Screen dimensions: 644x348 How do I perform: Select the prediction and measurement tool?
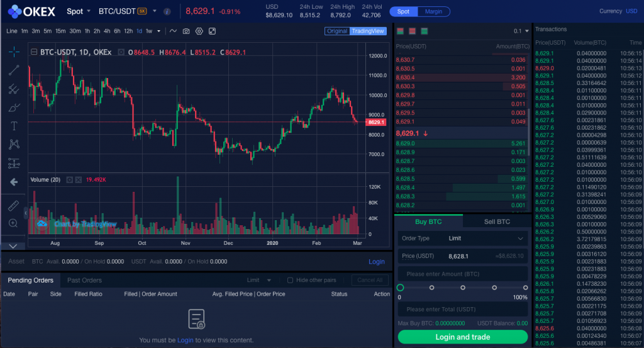14,163
